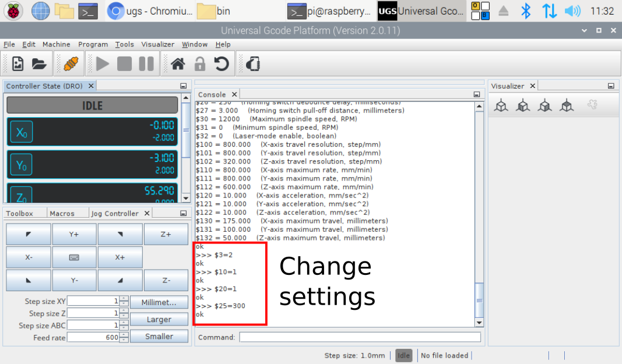Stop the job with the stop button
The image size is (622, 364).
point(125,64)
